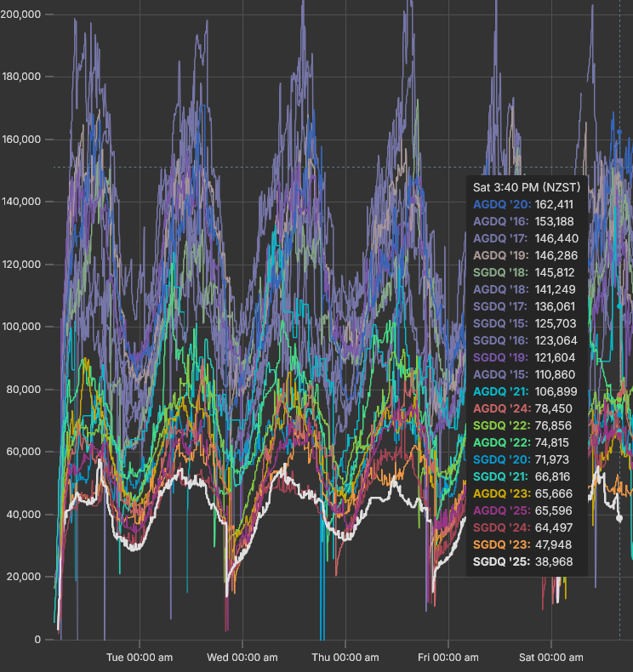
Task: Click the 140,000 y-axis label
Action: pos(21,202)
